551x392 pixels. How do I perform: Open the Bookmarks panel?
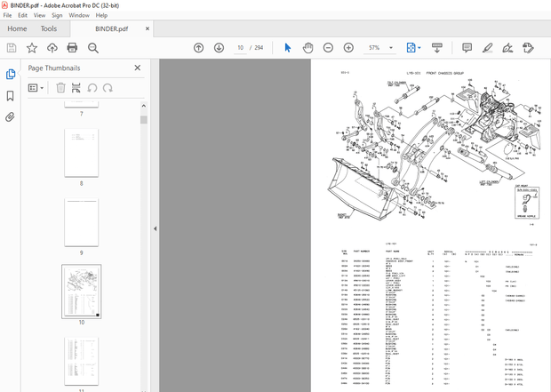click(x=10, y=96)
